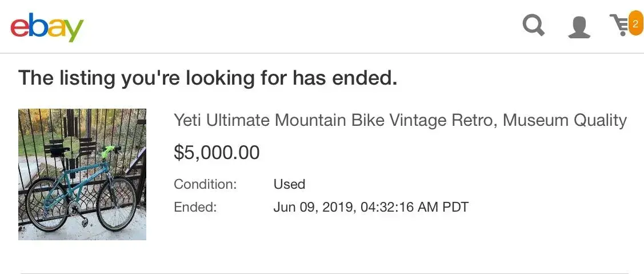Click the bike's front wheel in photo

point(117,204)
